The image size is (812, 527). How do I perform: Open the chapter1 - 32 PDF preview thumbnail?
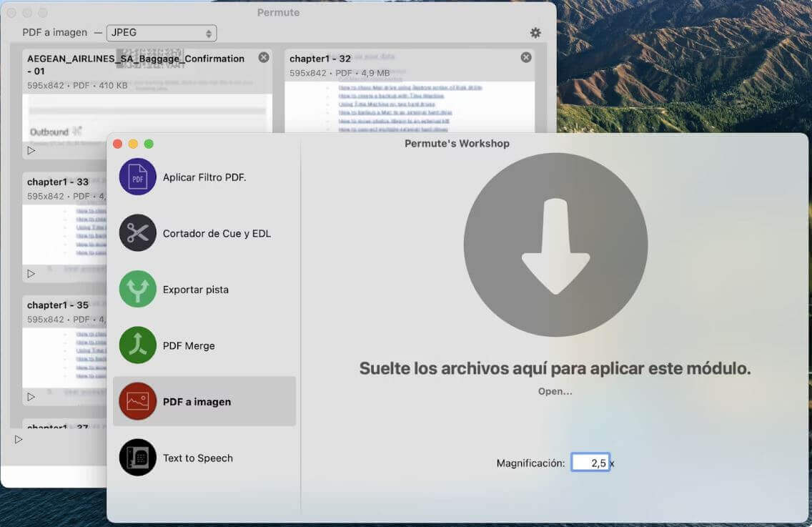coord(410,107)
